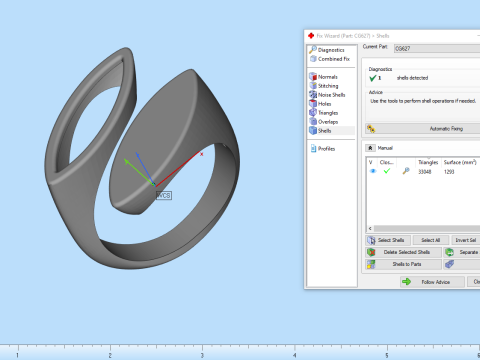Screen dimensions: 480x360
Task: Click the Automatic Fixing button
Action: [423, 129]
